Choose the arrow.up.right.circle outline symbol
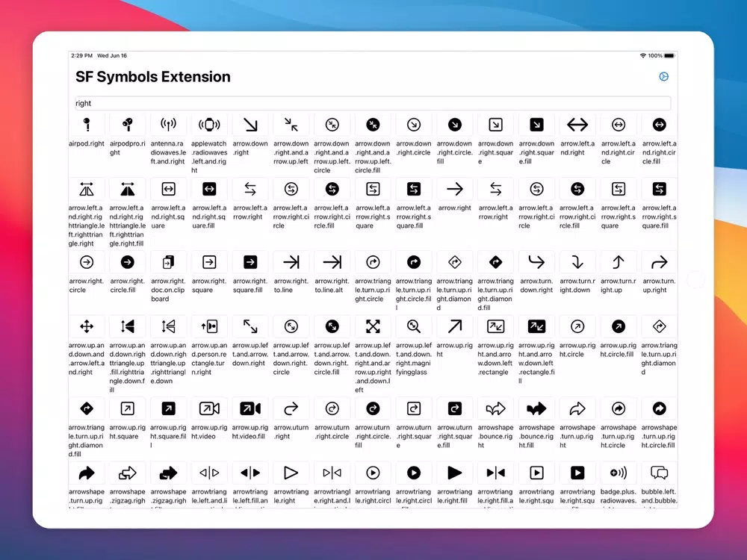747x560 pixels. (577, 327)
